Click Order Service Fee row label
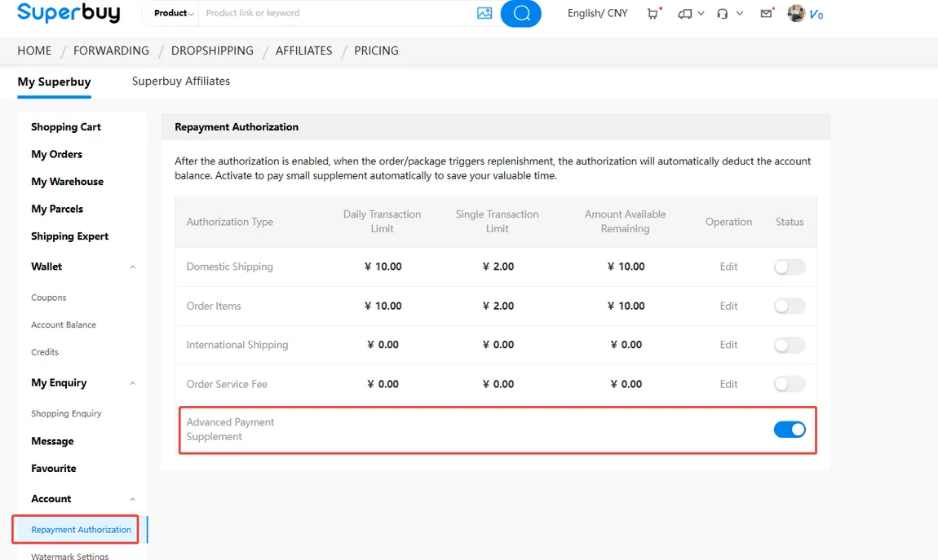938x560 pixels. tap(227, 384)
